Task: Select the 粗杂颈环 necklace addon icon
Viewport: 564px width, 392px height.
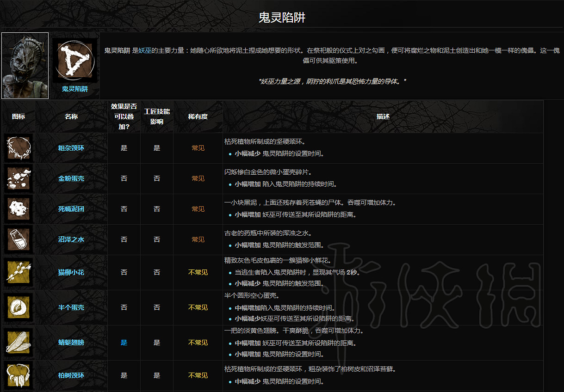Action: tap(18, 148)
